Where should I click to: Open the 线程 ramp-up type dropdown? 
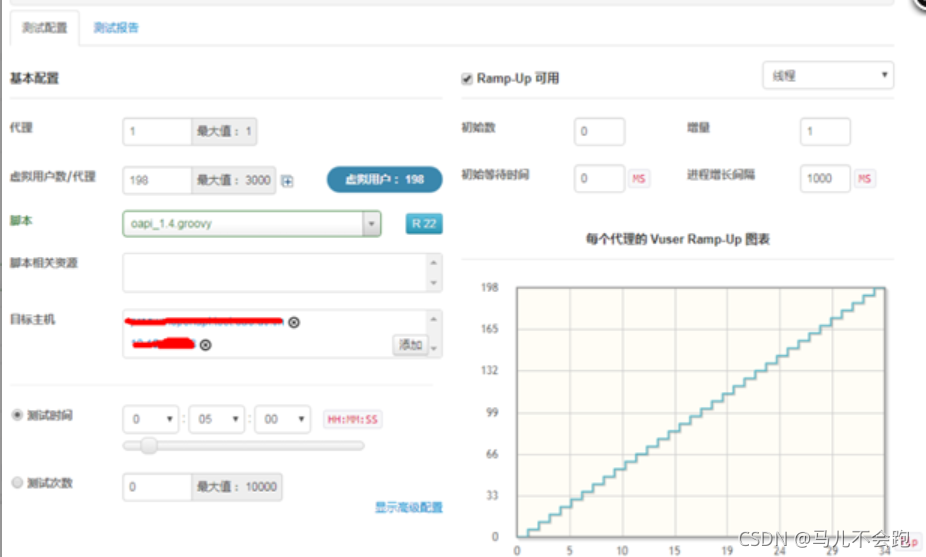tap(828, 76)
